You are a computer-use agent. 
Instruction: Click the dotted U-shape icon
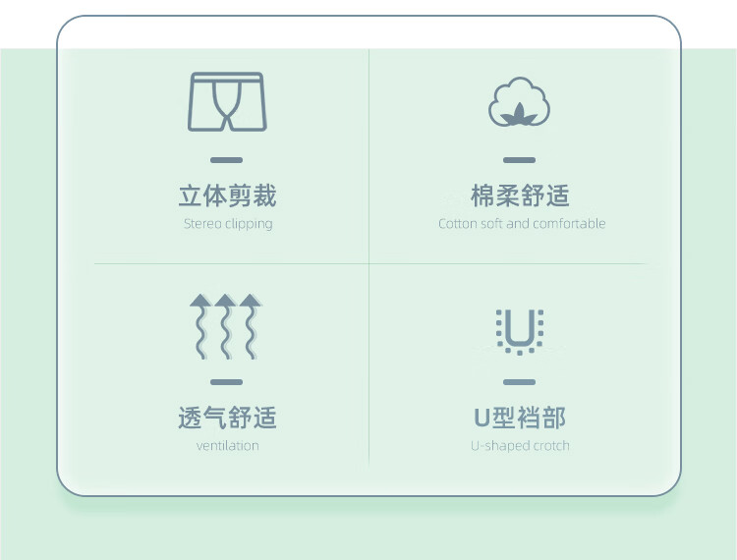[x=519, y=328]
